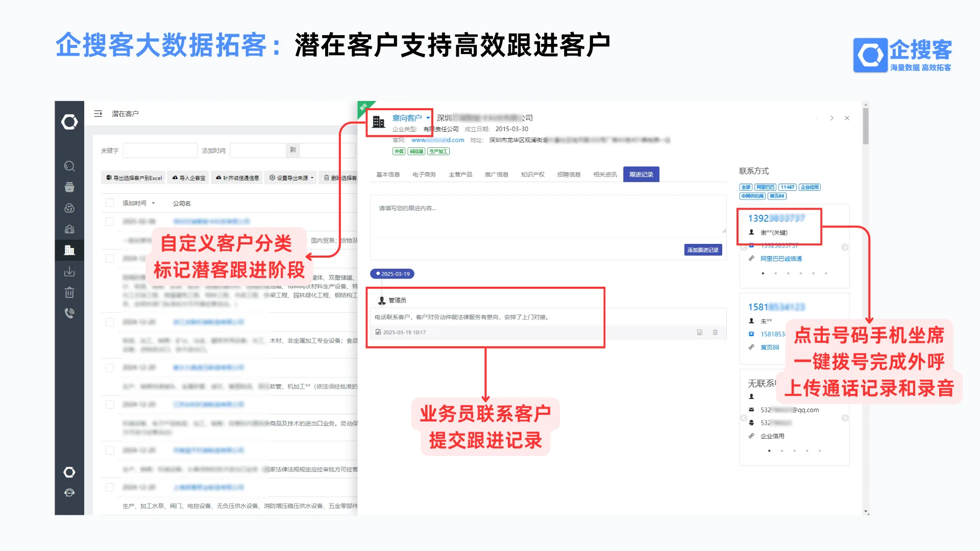The image size is (980, 551).
Task: Open the download tray sidebar icon
Action: (69, 271)
